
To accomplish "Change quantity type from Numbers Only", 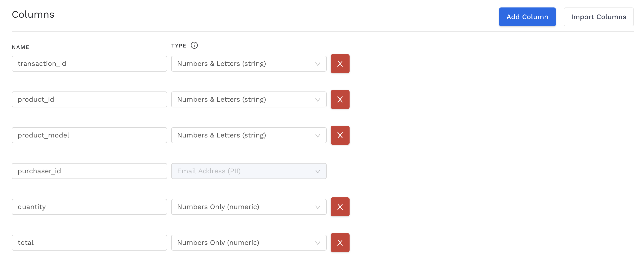I will [248, 207].
